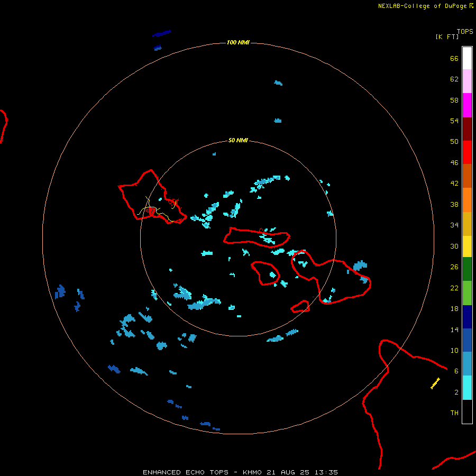Click the "50 NMI" range ring label
This screenshot has height=476, width=476.
point(238,140)
